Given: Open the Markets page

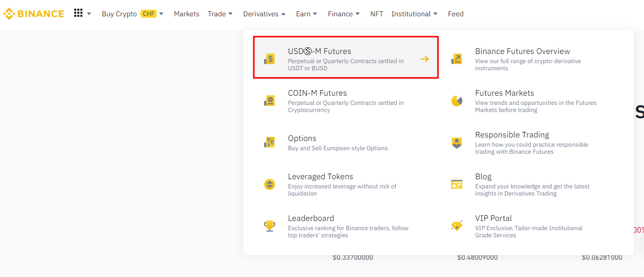Looking at the screenshot, I should tap(187, 14).
